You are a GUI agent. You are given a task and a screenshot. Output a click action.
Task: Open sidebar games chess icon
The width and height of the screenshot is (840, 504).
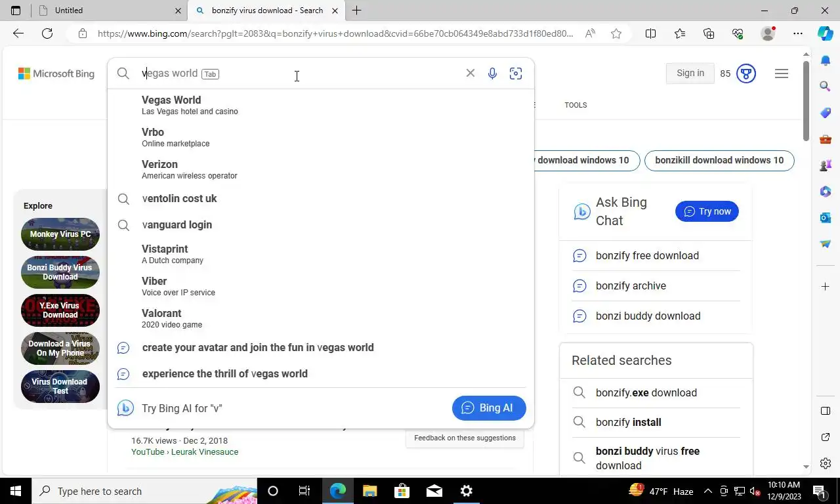[x=826, y=165]
